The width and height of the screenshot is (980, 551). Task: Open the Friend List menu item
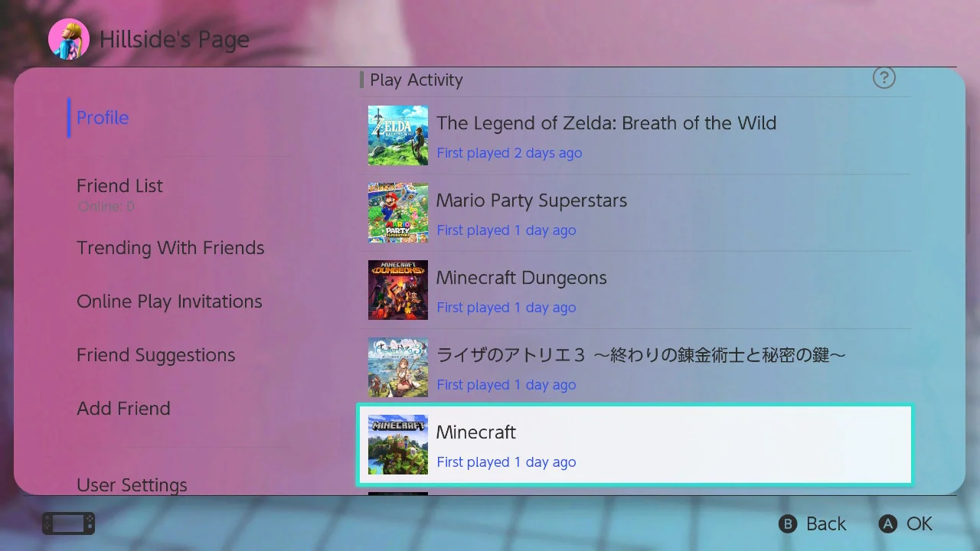point(119,186)
